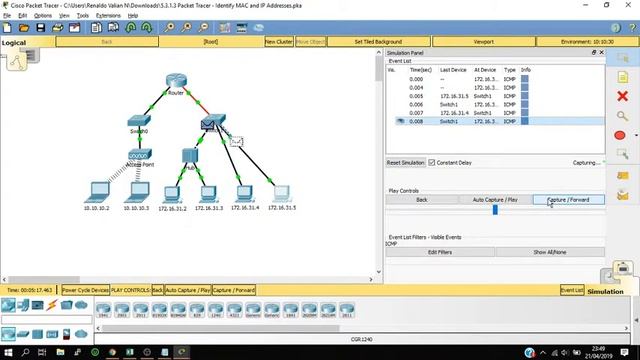Click the Viewport button

484,42
